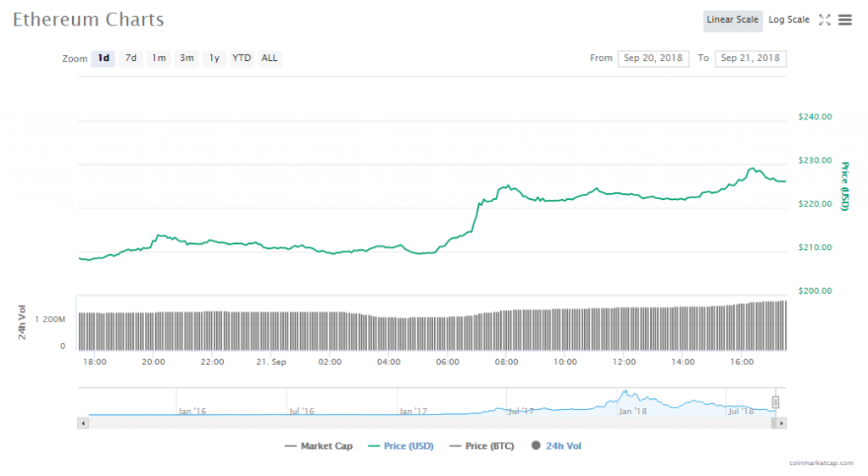The height and width of the screenshot is (476, 868).
Task: Select the 1d zoom range
Action: tap(103, 58)
